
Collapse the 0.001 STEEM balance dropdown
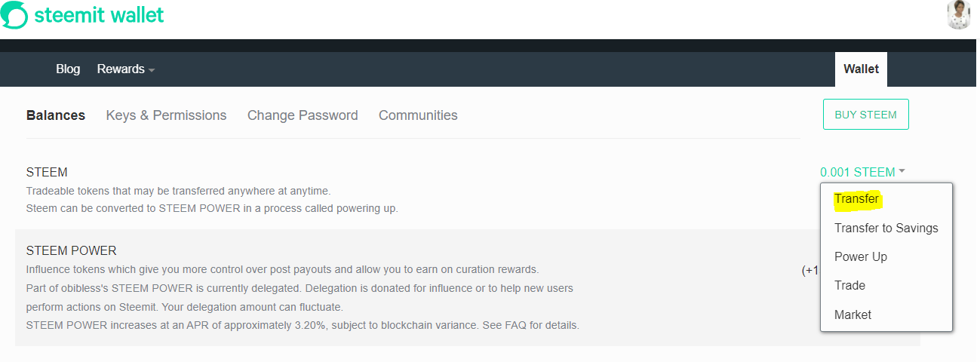click(x=862, y=172)
